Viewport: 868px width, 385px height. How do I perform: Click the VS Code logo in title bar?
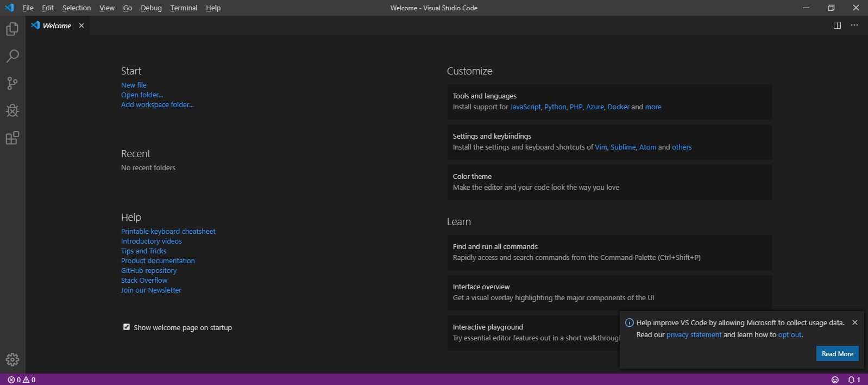[x=9, y=8]
